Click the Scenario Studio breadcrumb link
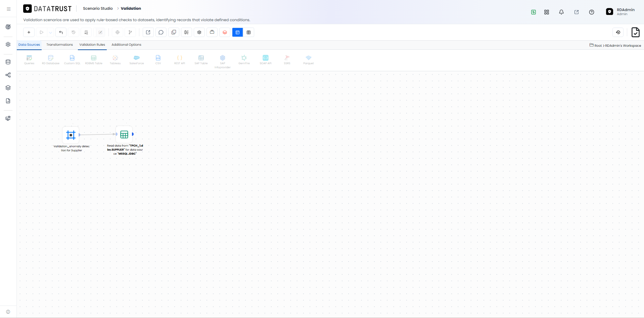This screenshot has width=644, height=318. click(x=98, y=8)
